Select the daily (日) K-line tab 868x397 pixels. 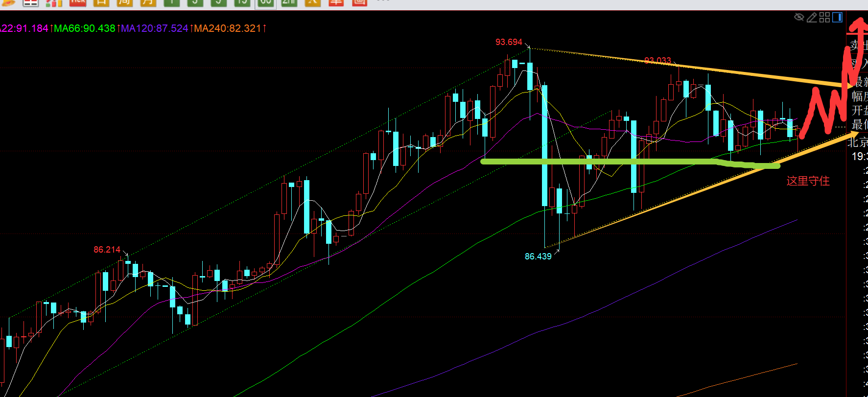(101, 2)
